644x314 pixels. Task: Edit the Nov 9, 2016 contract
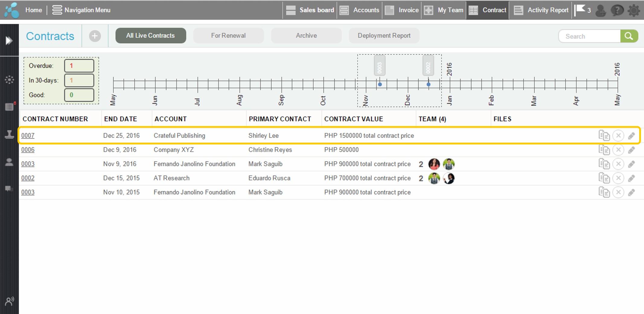pyautogui.click(x=631, y=164)
